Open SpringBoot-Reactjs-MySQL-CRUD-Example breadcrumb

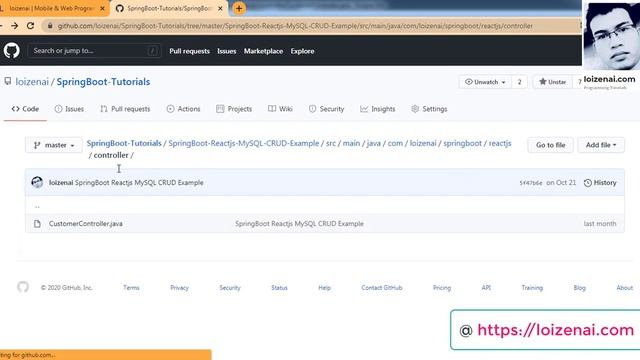click(x=244, y=143)
